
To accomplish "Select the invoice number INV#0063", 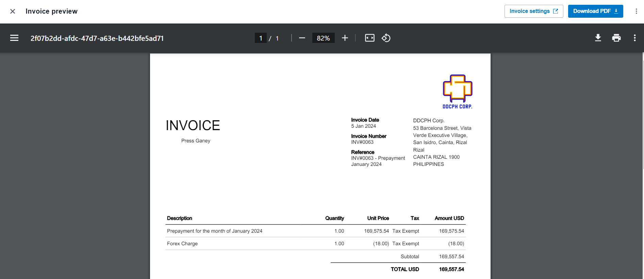I will point(362,142).
